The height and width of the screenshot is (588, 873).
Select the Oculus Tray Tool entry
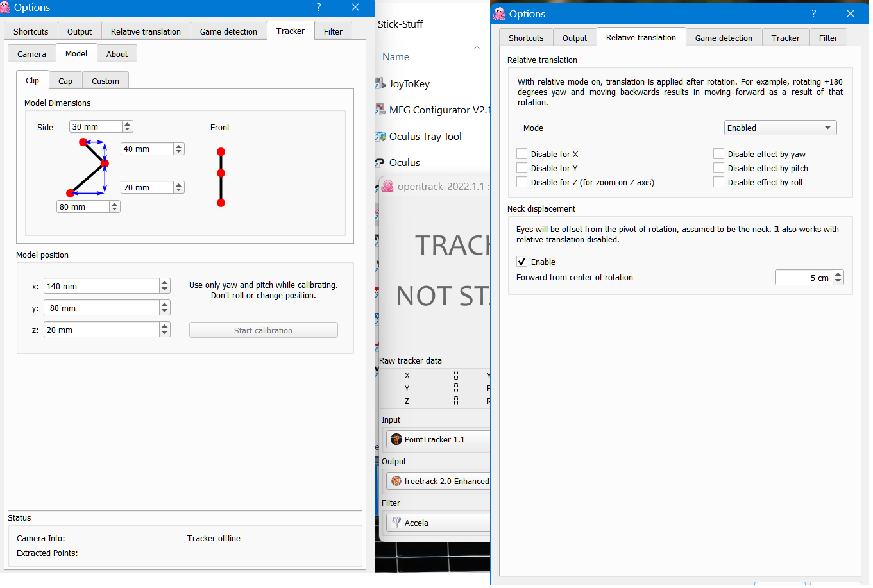425,136
